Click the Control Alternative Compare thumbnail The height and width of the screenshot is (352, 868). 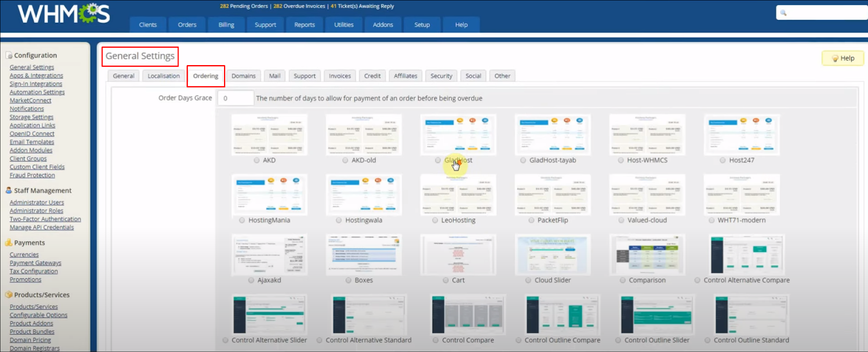[746, 254]
